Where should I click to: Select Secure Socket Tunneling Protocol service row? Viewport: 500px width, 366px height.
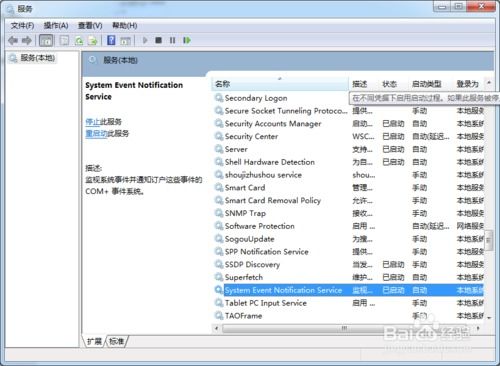click(x=348, y=111)
